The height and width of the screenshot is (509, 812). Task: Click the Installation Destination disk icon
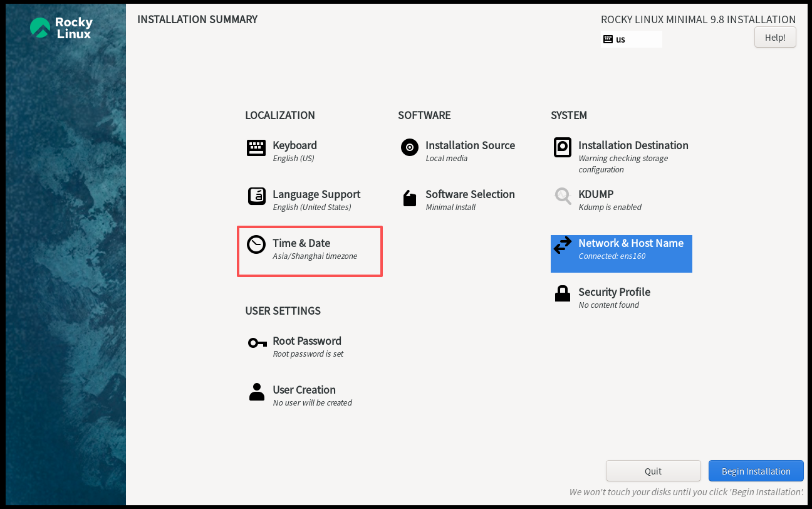(563, 147)
